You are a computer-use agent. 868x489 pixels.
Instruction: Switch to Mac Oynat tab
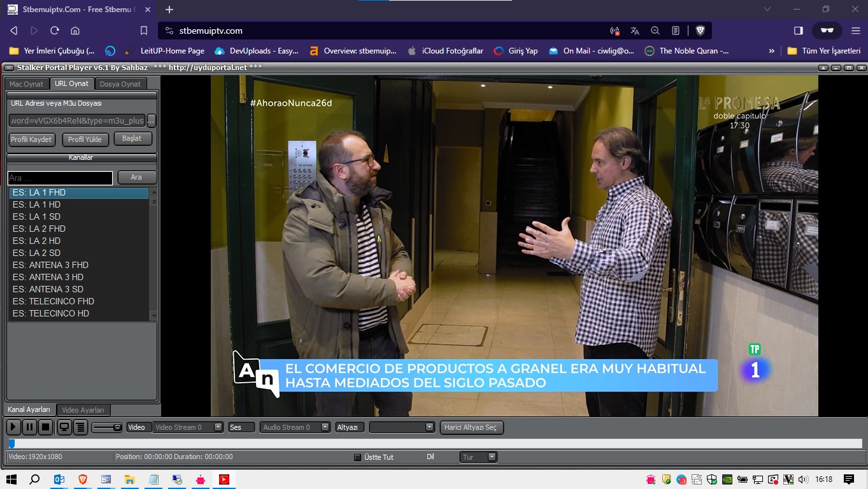click(x=27, y=84)
